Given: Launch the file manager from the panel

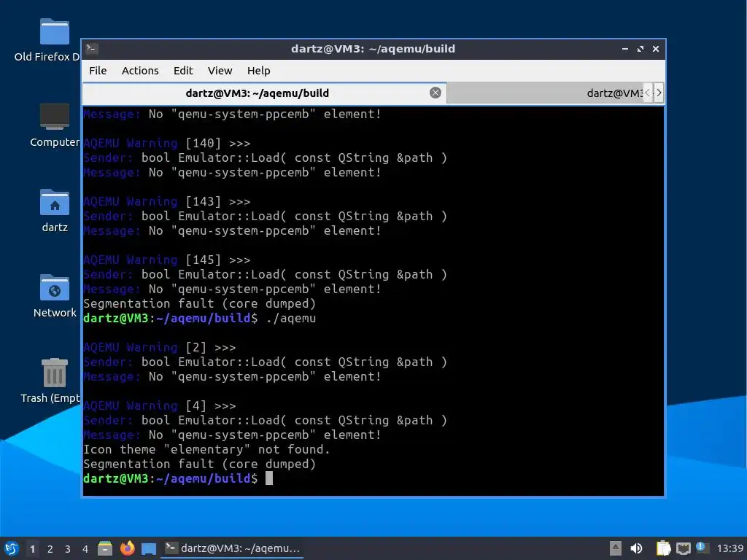Looking at the screenshot, I should [x=105, y=548].
